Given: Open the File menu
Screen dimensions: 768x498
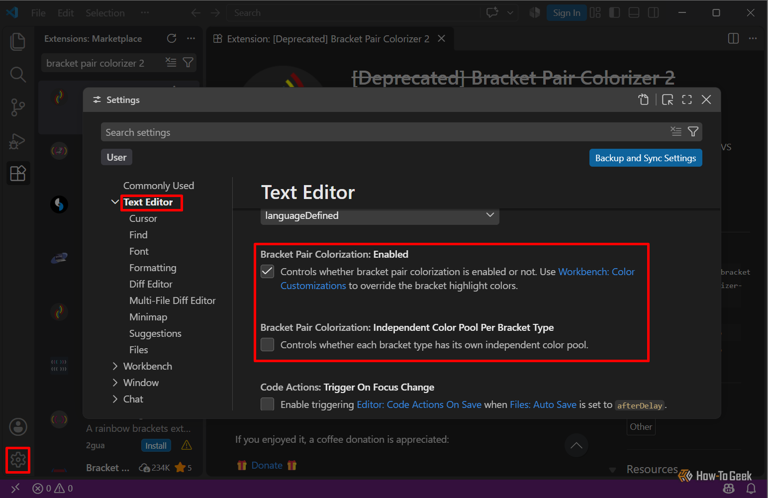Looking at the screenshot, I should click(38, 13).
